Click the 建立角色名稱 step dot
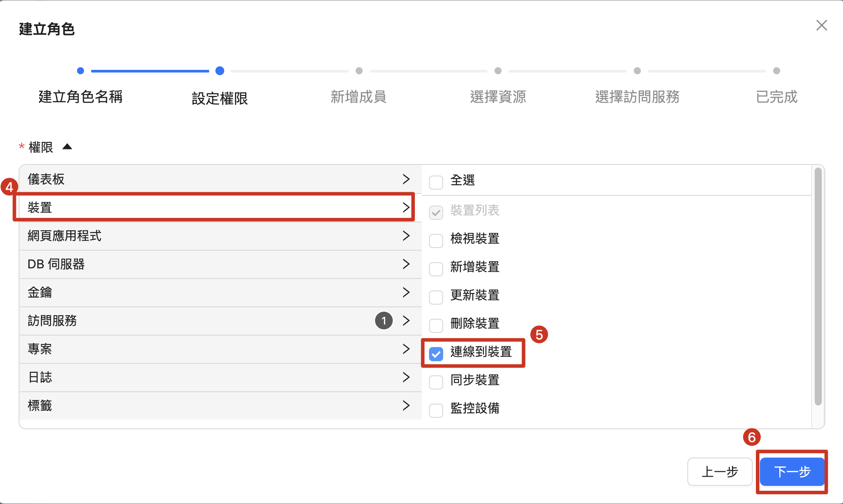843x504 pixels. coord(80,71)
